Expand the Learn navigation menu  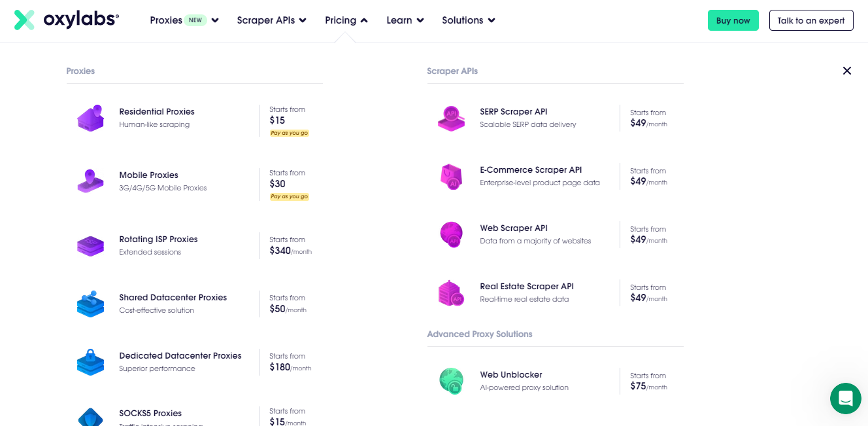[x=405, y=20]
